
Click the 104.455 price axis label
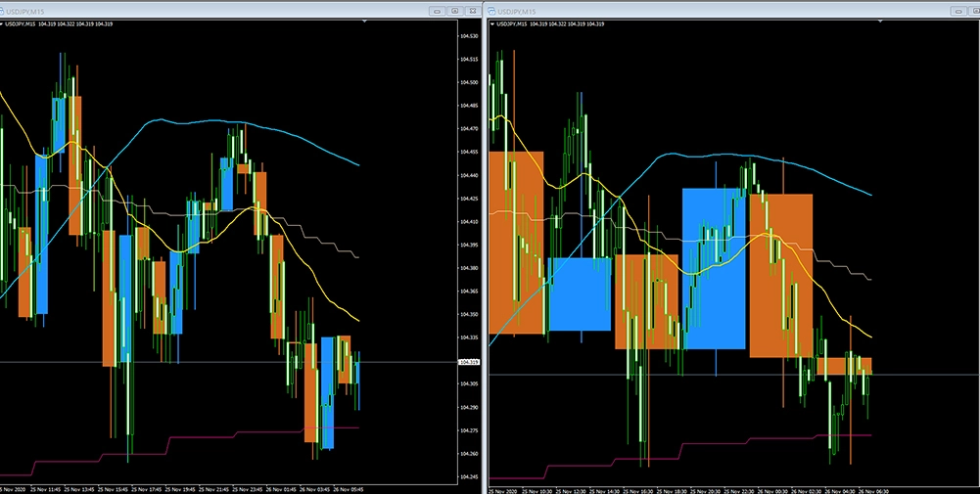click(469, 152)
